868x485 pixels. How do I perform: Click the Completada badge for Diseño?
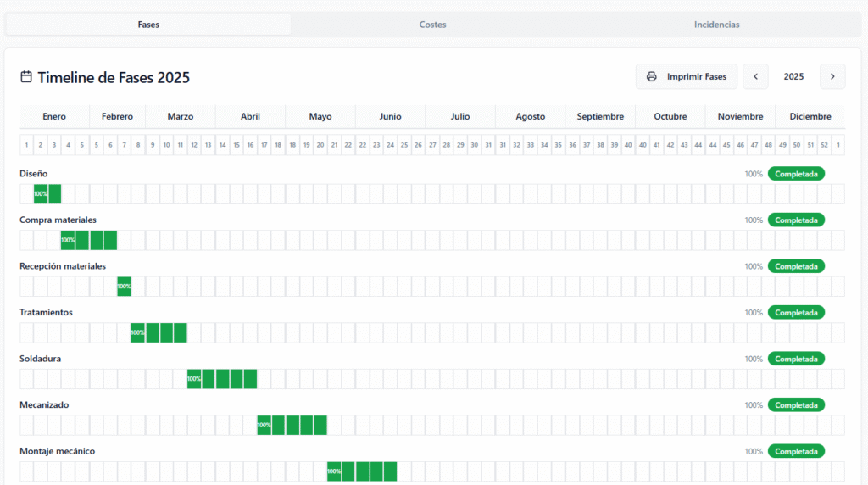pyautogui.click(x=796, y=174)
